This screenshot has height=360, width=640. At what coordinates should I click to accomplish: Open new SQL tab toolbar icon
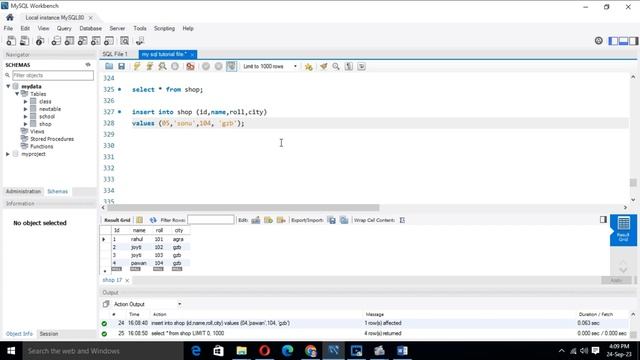tap(11, 41)
